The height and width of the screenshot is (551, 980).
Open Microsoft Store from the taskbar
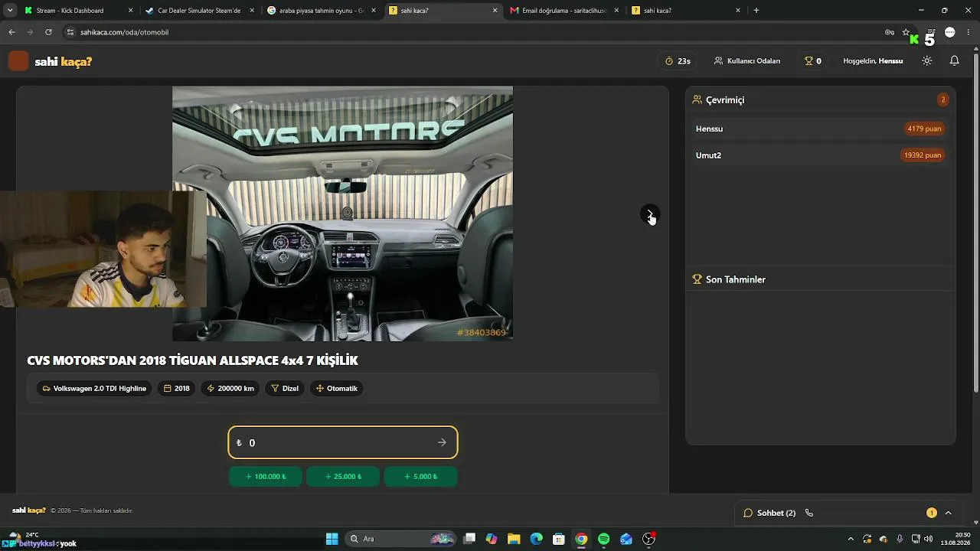tap(559, 539)
